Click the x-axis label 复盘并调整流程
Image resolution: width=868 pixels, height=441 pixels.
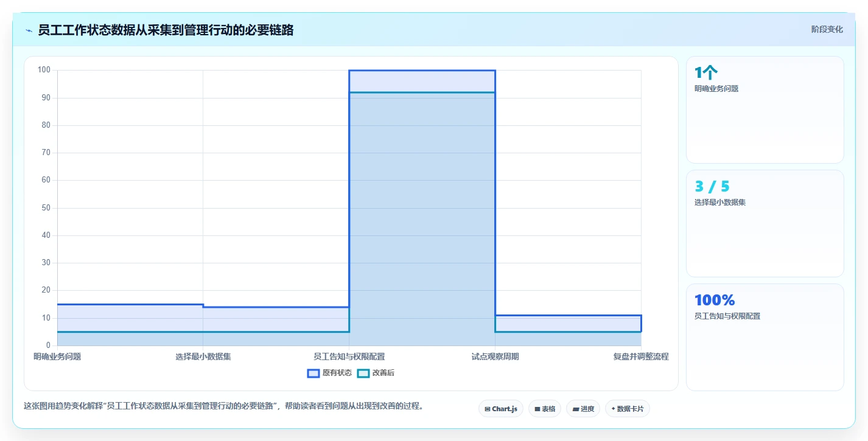tap(641, 356)
